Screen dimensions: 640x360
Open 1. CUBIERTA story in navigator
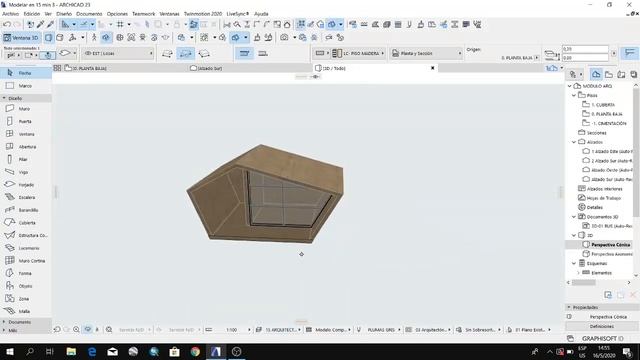(x=602, y=105)
